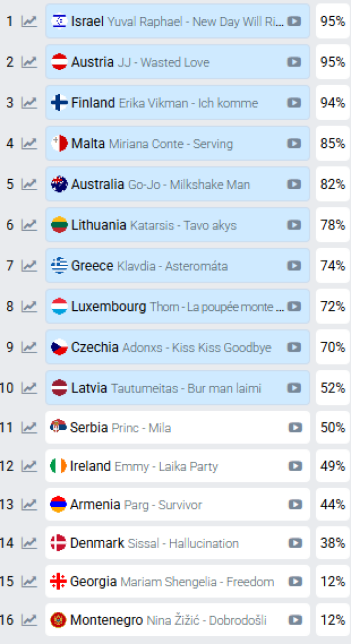Play Serbia's Mila video

(x=295, y=427)
